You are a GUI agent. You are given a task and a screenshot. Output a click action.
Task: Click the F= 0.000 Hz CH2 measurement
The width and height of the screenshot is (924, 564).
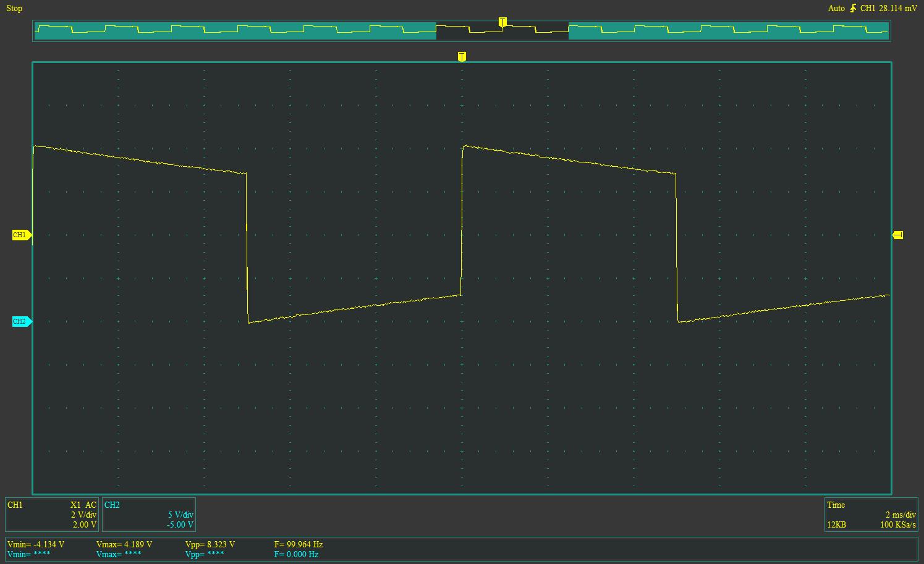click(296, 554)
